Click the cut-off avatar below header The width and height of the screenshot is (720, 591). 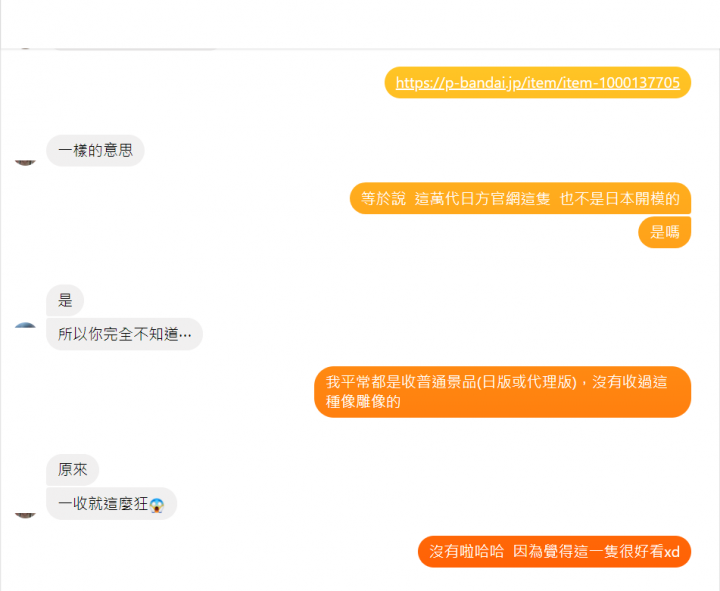[x=25, y=48]
